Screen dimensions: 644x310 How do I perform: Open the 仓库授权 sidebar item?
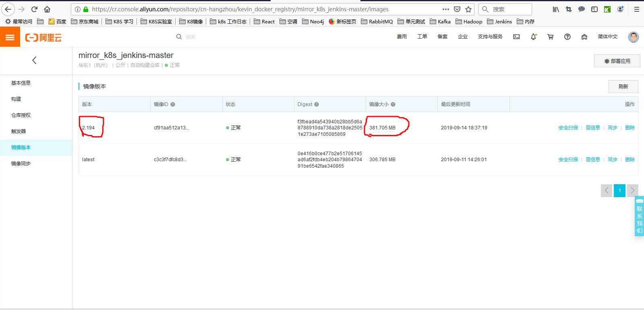21,115
